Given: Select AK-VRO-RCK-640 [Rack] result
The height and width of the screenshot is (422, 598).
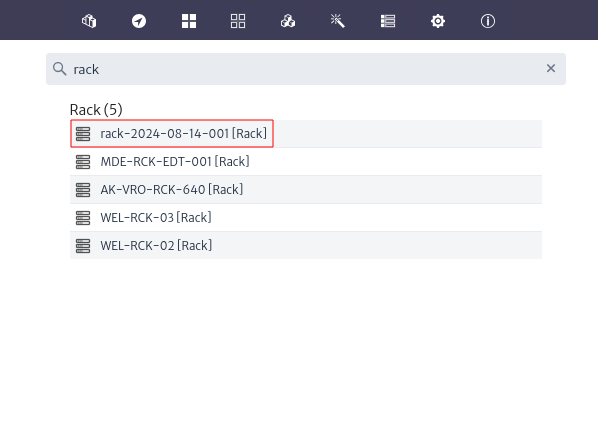Looking at the screenshot, I should 306,189.
